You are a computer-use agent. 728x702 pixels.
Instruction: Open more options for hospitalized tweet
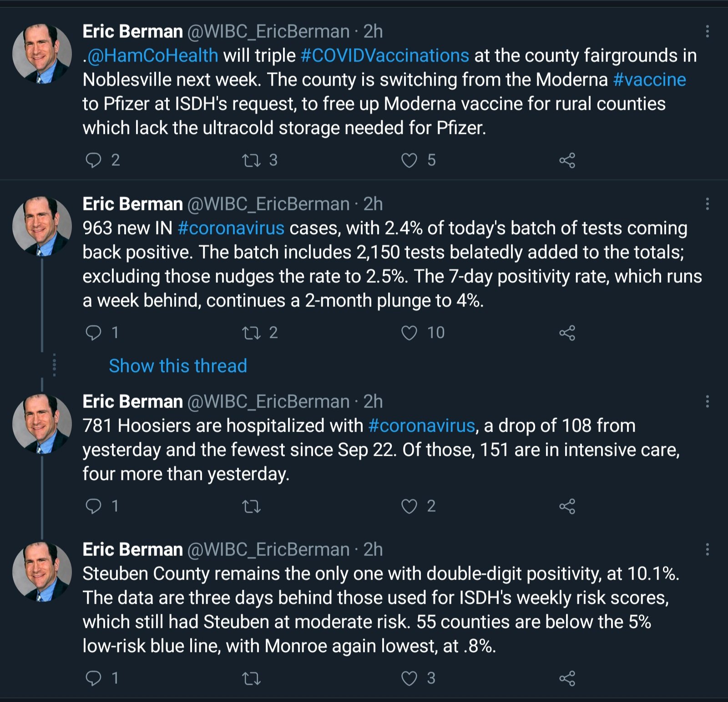point(707,402)
